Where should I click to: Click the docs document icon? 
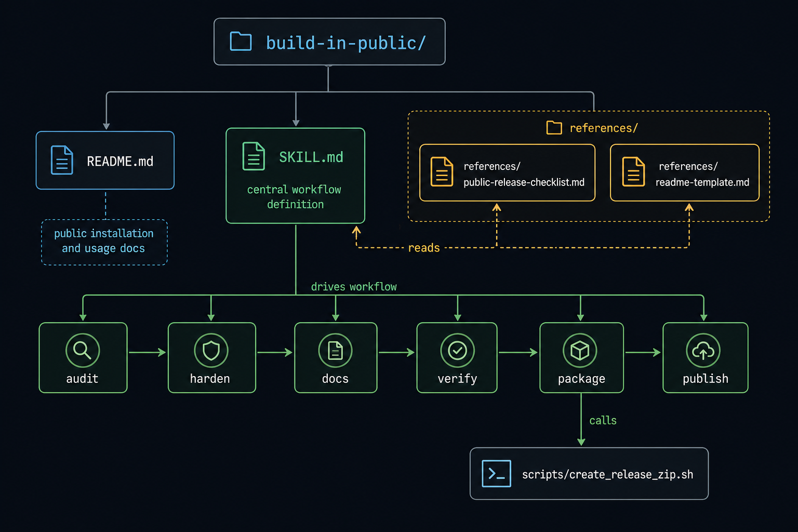point(335,350)
